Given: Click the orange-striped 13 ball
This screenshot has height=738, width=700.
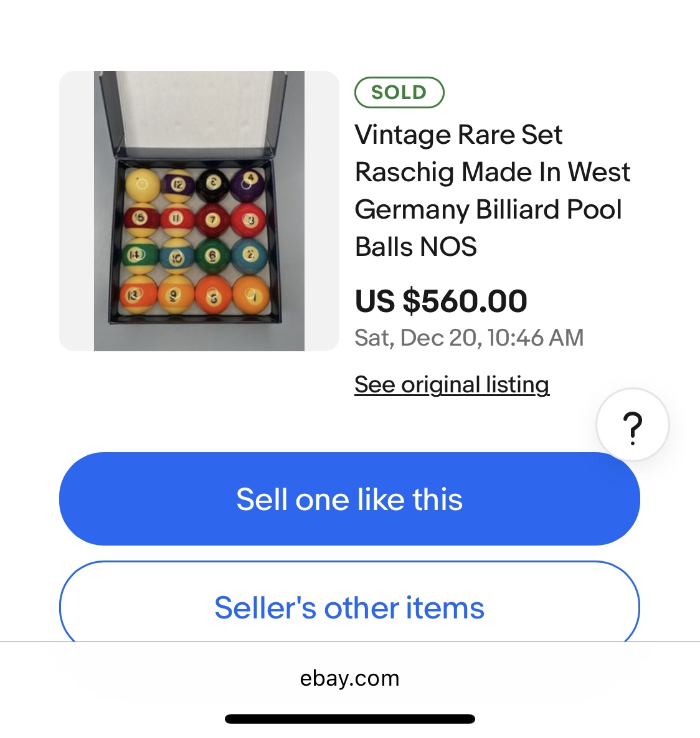Looking at the screenshot, I should [x=138, y=294].
